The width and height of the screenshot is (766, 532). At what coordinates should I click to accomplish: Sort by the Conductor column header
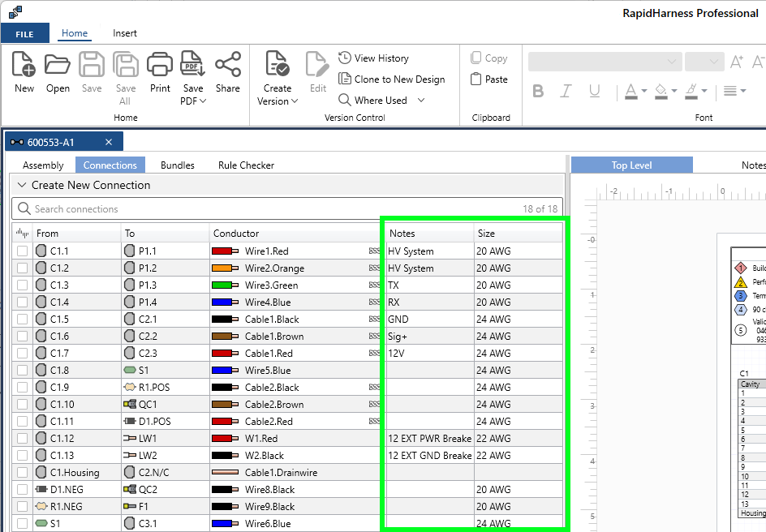(x=297, y=234)
